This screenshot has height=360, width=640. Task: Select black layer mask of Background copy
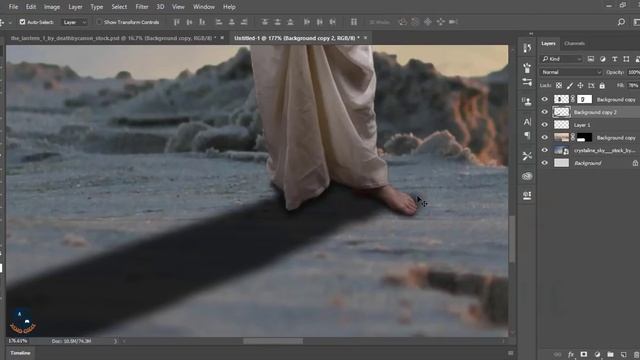pyautogui.click(x=584, y=137)
